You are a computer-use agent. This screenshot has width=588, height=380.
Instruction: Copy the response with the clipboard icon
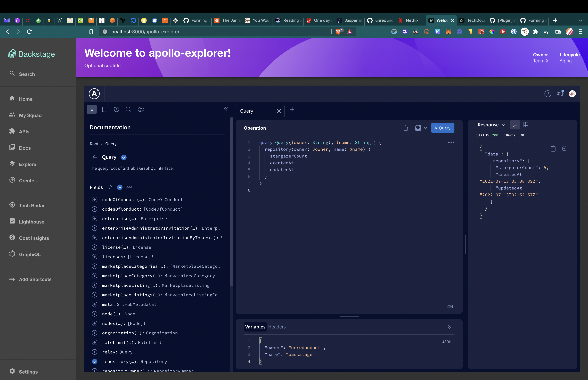pos(553,148)
